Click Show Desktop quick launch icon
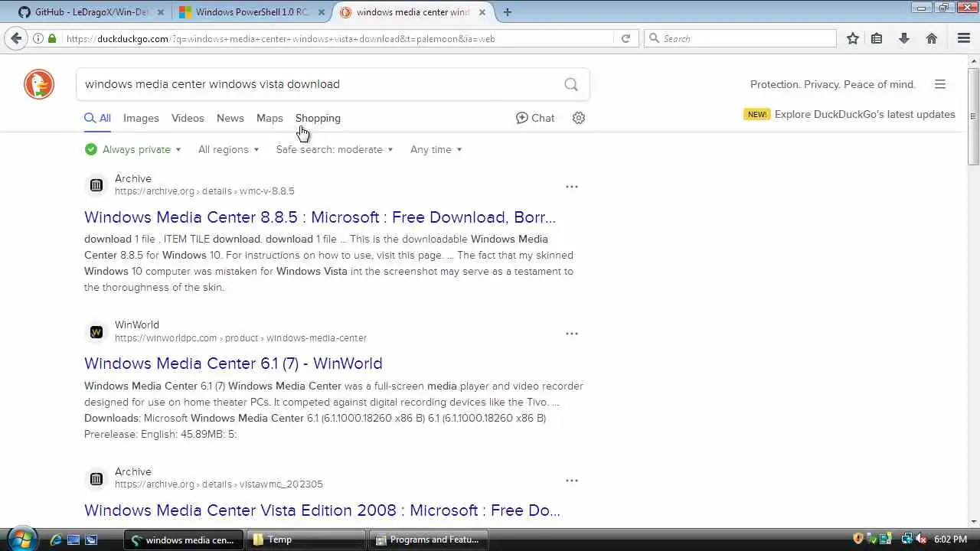 pos(73,540)
